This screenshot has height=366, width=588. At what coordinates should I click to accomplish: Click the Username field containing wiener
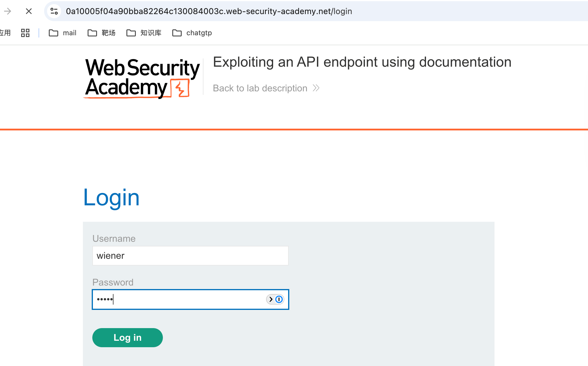(x=190, y=256)
